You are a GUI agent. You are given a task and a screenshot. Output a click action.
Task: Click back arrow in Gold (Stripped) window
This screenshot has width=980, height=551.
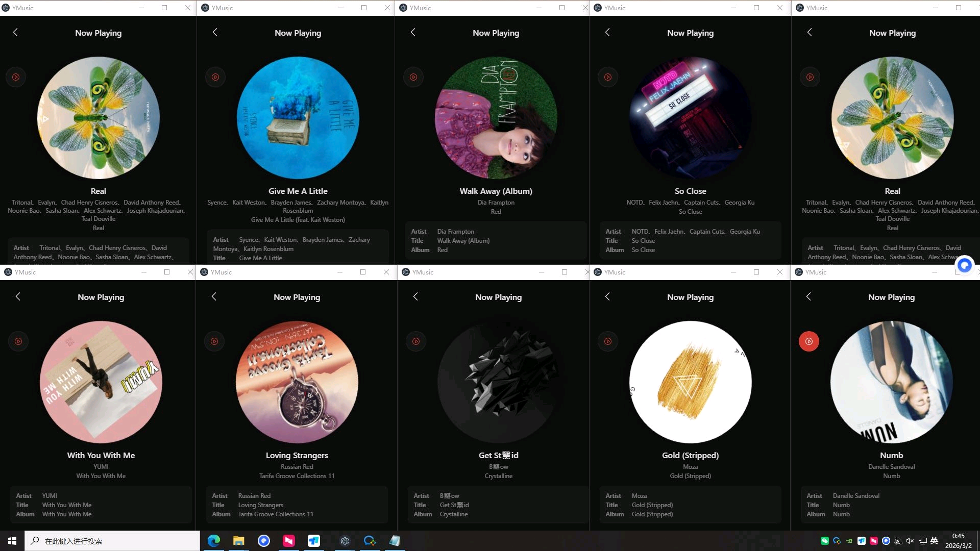607,296
